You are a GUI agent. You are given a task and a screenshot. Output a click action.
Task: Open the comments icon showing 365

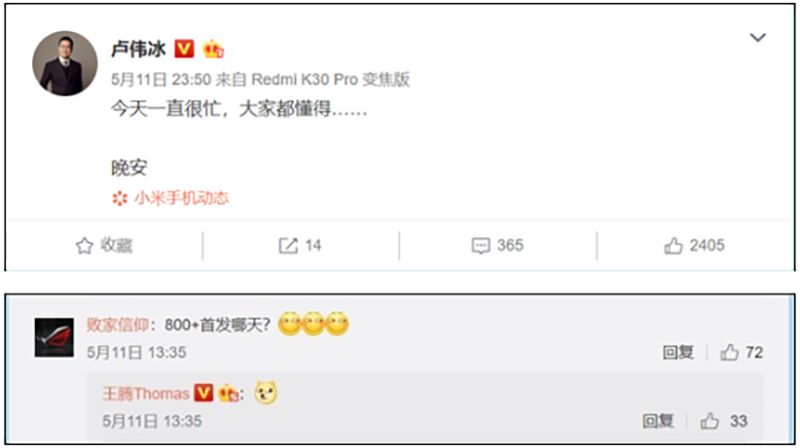click(481, 246)
